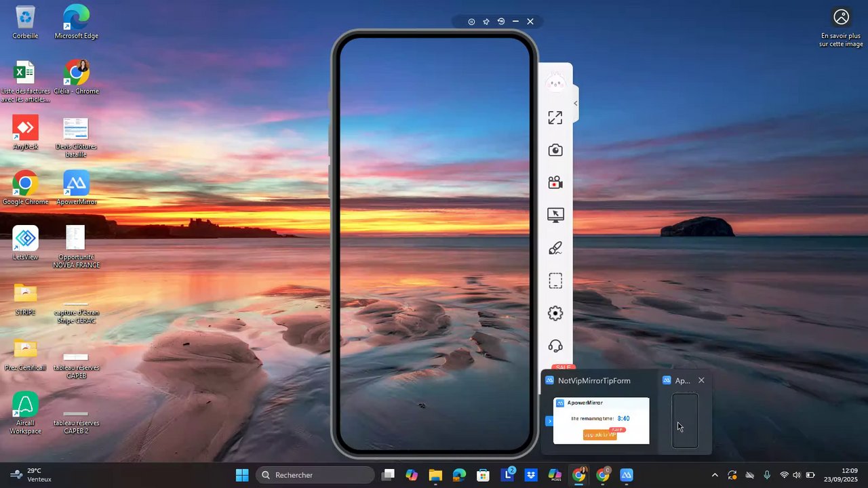
Task: Click the microphone icon in system tray
Action: (x=767, y=475)
